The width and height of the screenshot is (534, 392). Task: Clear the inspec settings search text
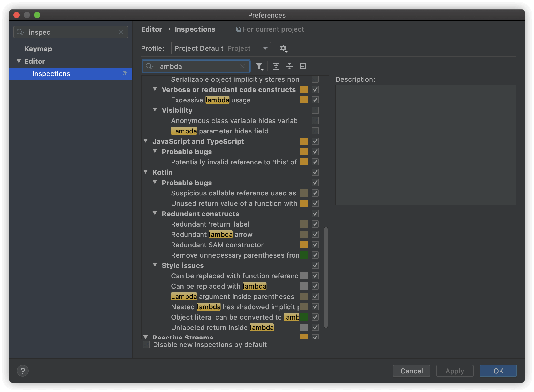[121, 32]
